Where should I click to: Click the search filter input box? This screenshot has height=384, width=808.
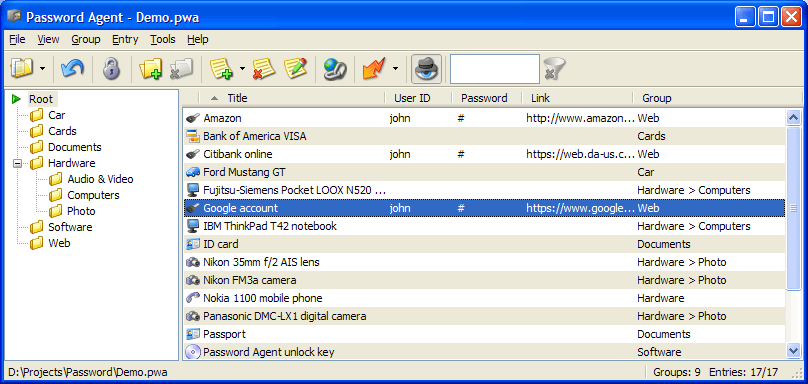(495, 69)
